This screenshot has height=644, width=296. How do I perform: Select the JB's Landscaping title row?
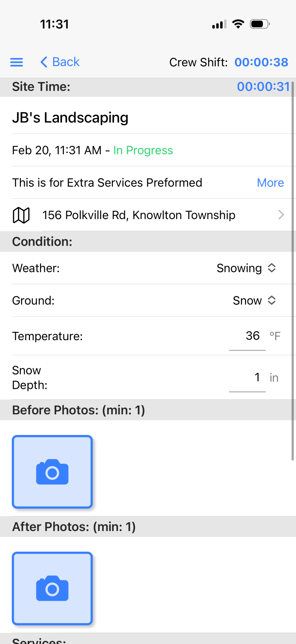tap(70, 118)
